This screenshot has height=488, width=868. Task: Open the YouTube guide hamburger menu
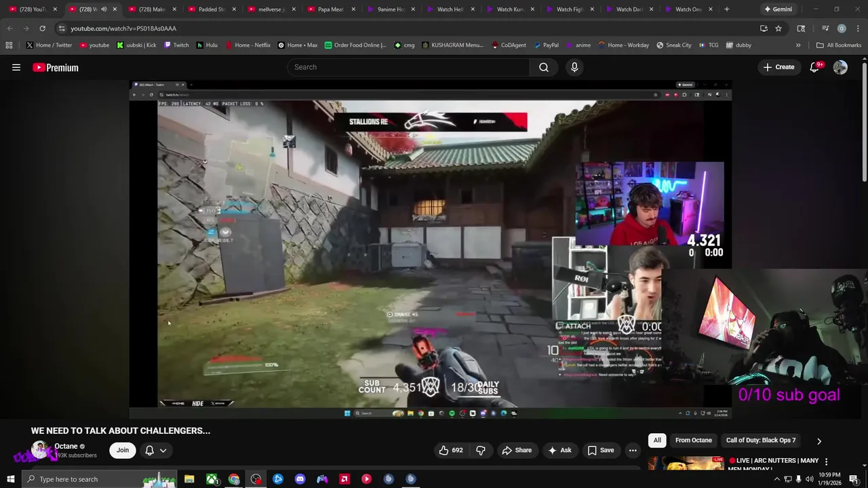tap(16, 67)
